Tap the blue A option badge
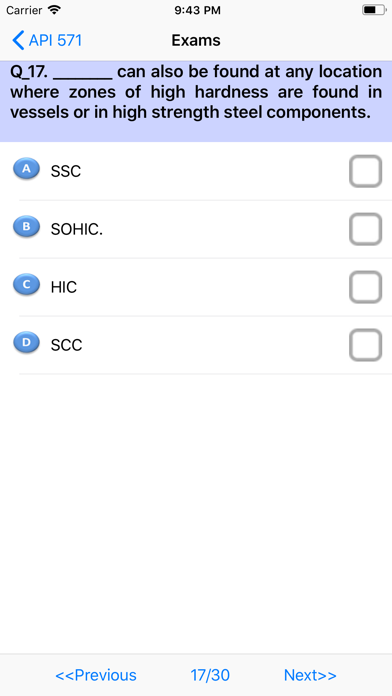Viewport: 392px width, 696px height. point(26,169)
